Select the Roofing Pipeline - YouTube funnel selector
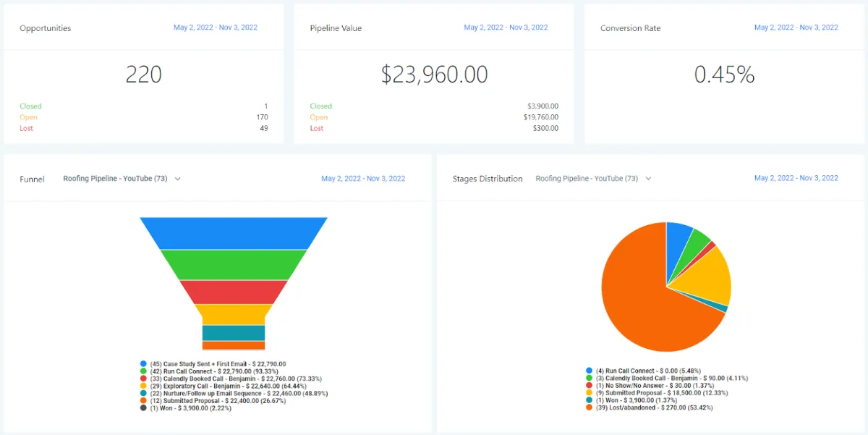This screenshot has height=435, width=868. [x=122, y=179]
